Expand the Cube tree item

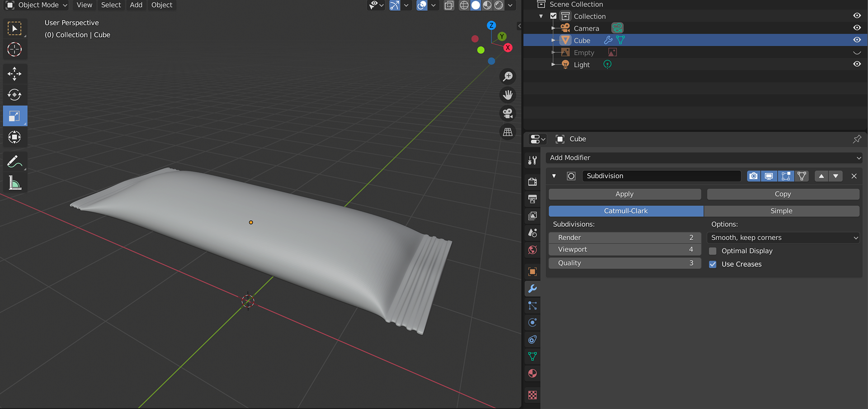coord(553,40)
